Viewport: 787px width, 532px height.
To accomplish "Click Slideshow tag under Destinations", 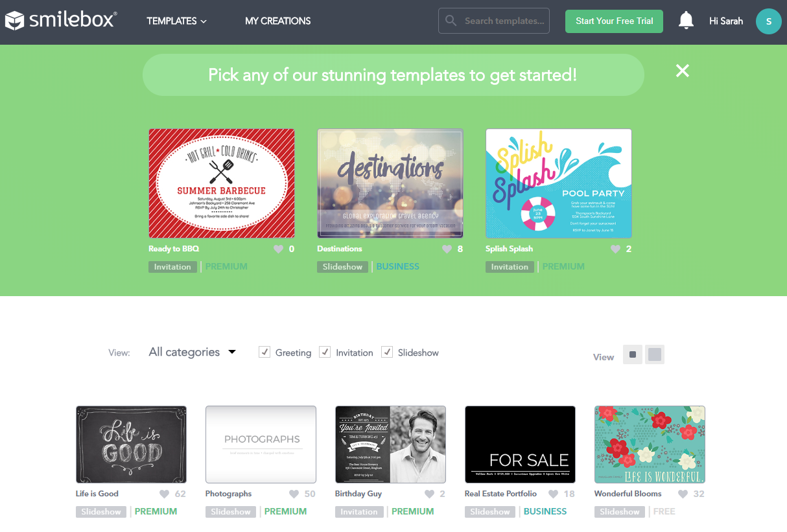I will point(343,266).
